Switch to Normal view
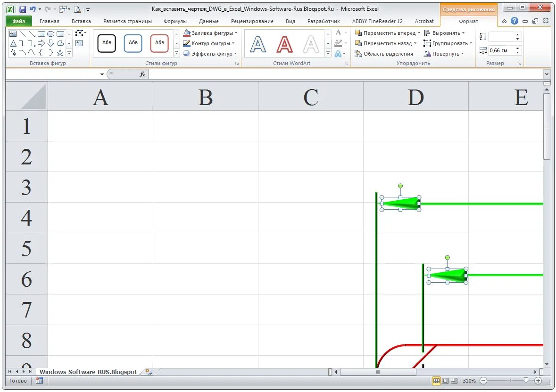Screen dimensions: 556x392 click(436, 381)
